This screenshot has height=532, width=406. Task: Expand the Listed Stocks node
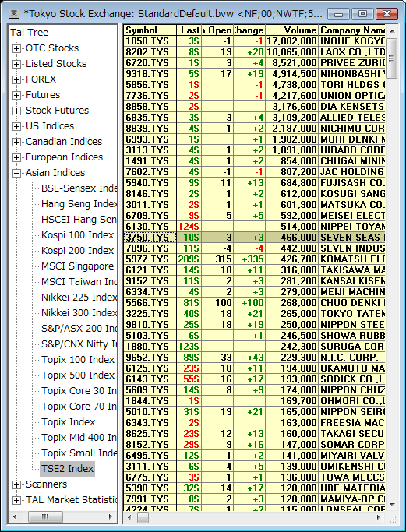(16, 64)
